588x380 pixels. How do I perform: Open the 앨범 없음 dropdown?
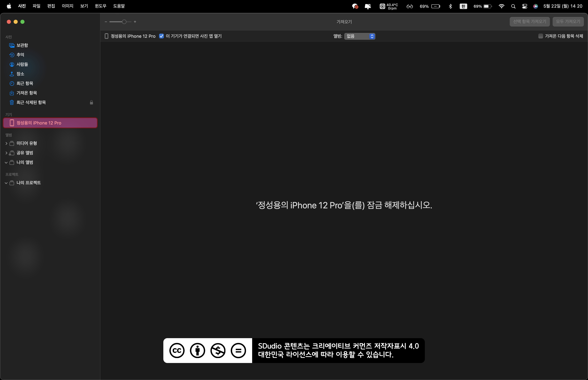click(360, 36)
